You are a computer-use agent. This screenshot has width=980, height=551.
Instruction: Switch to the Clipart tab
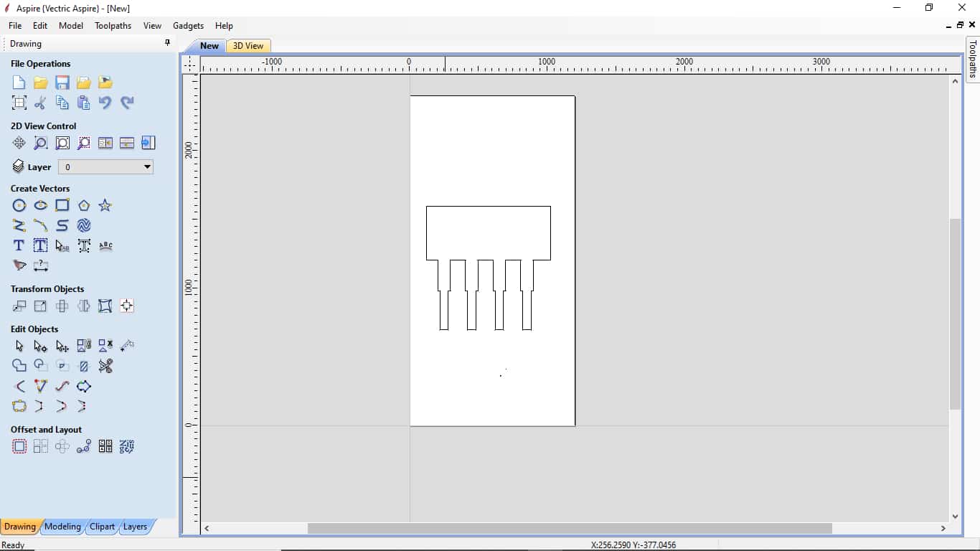(102, 527)
